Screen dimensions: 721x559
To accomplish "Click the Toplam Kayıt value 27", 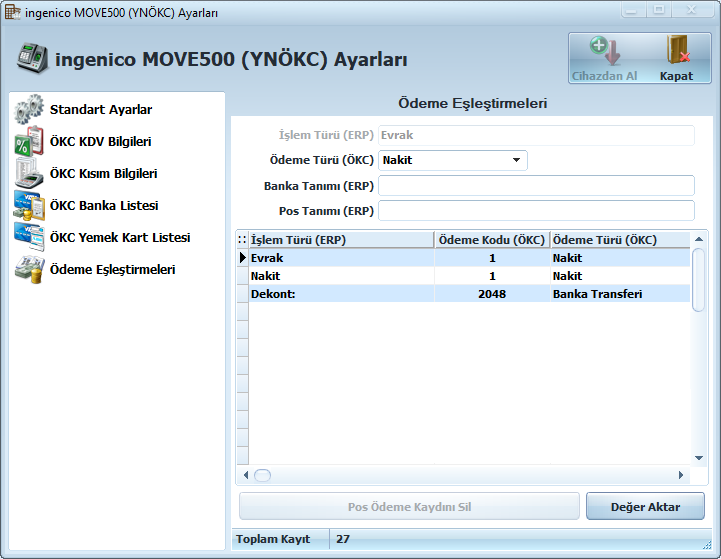I will [x=343, y=539].
